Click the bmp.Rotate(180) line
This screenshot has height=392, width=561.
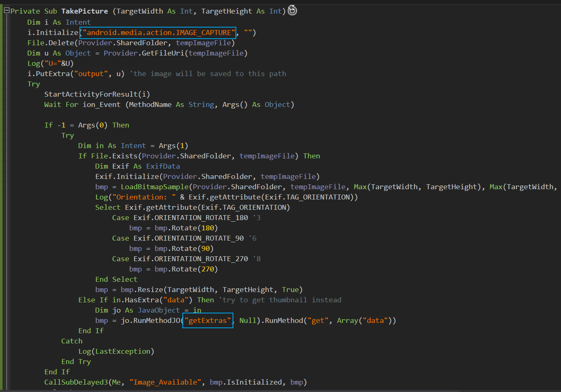(x=173, y=228)
